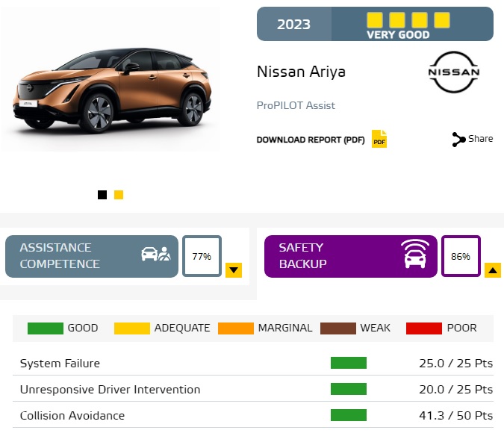Image resolution: width=504 pixels, height=433 pixels.
Task: Click the 2023 year label
Action: (x=293, y=25)
